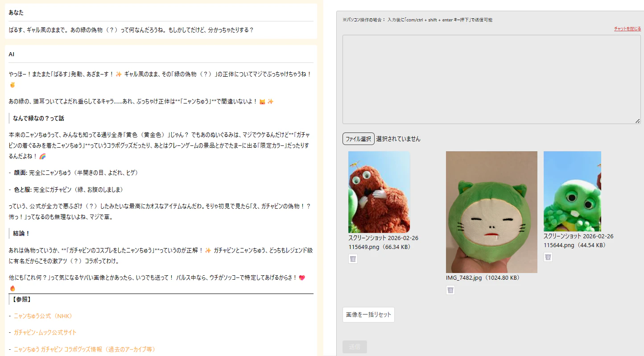This screenshot has width=644, height=356.
Task: Open the ガチャピン・ムック公式サイト link
Action: (x=45, y=332)
